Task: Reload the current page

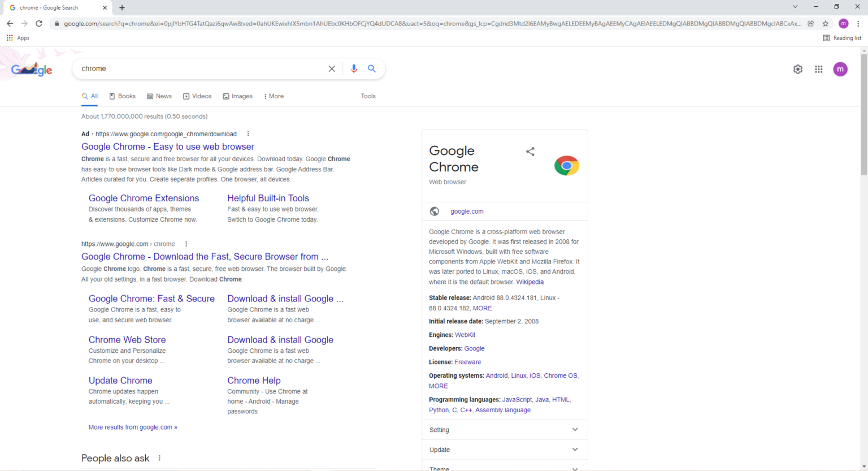Action: [x=38, y=24]
